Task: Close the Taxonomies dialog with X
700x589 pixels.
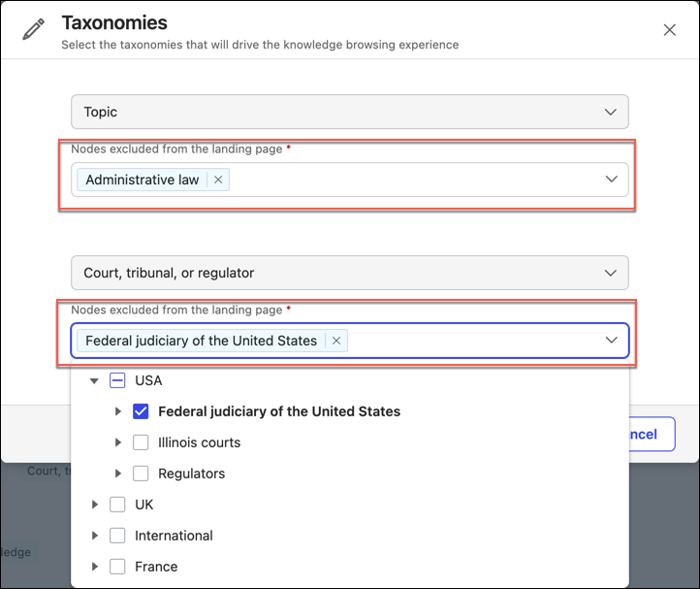Action: [669, 30]
